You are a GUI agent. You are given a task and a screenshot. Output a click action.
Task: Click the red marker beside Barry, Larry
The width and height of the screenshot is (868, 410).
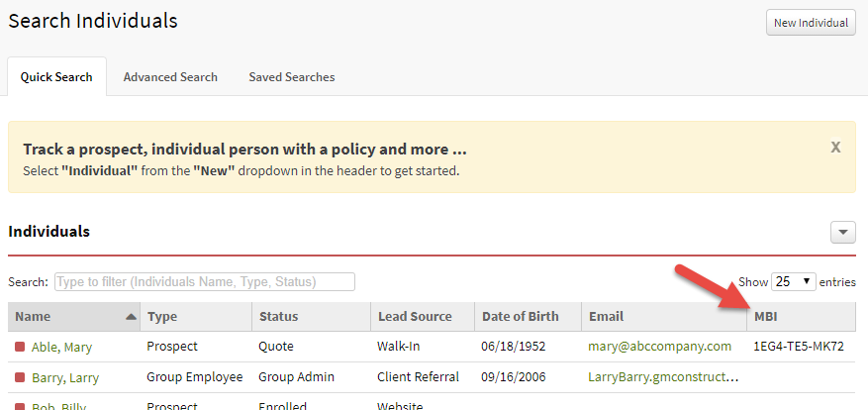(20, 378)
